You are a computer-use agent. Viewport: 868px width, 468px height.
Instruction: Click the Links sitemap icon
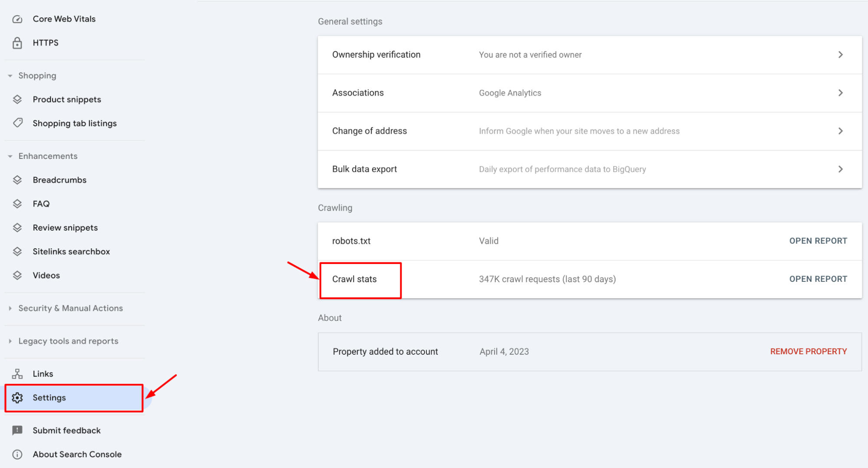pyautogui.click(x=17, y=374)
